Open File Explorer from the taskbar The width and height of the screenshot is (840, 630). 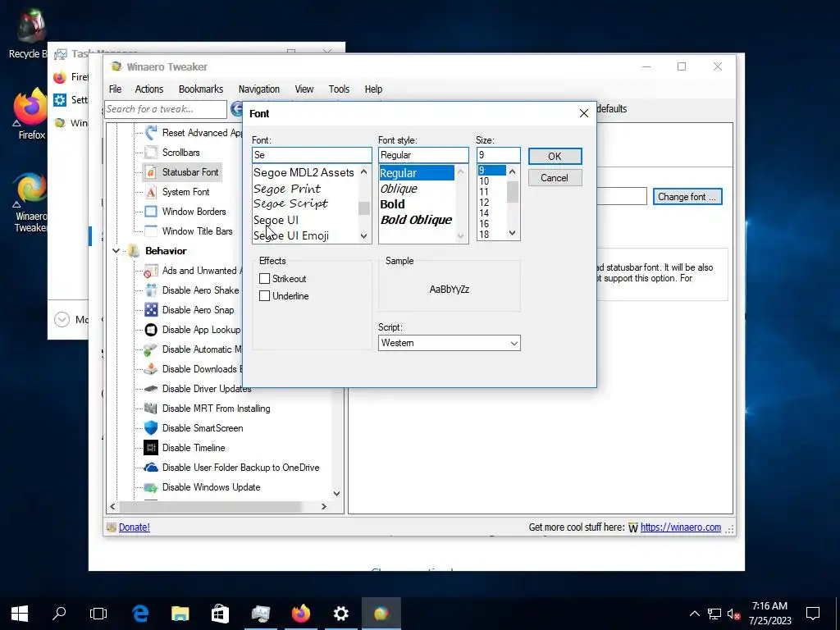[x=180, y=614]
